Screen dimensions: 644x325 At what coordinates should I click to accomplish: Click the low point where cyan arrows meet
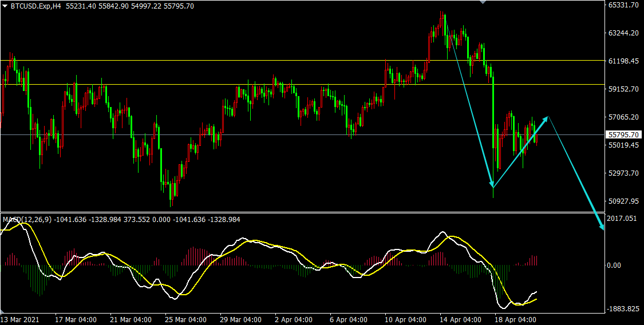coord(493,187)
